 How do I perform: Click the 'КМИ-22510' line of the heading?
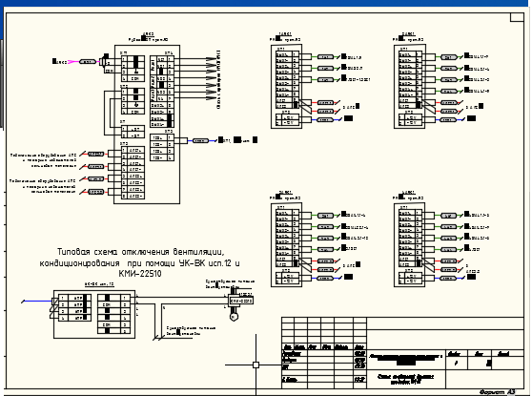click(x=140, y=274)
